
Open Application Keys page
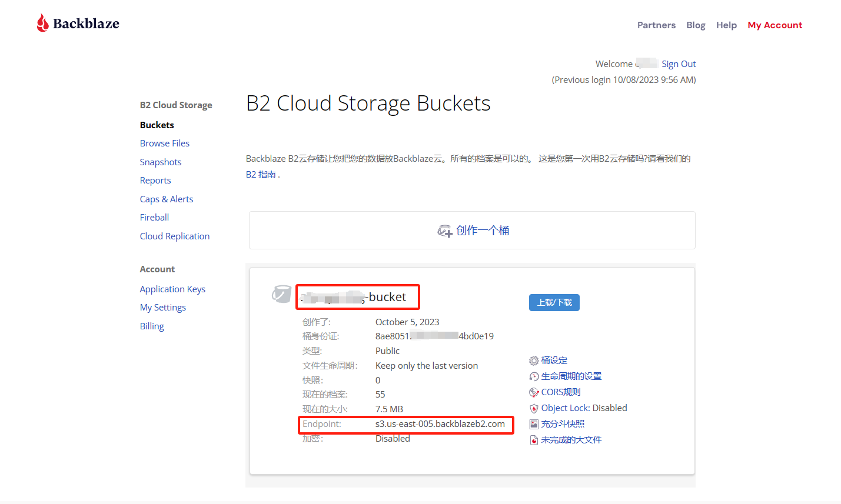[172, 289]
